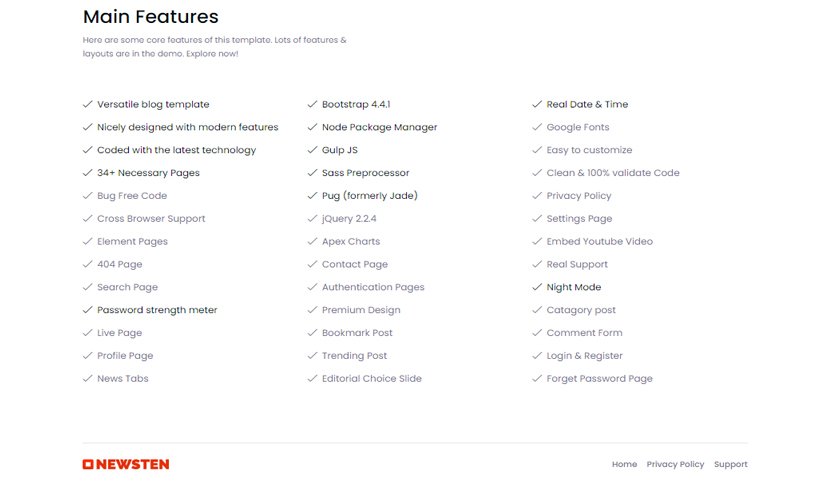Screen dimensions: 836x484
Task: Click the Pug (formerly Jade) item
Action: coord(369,196)
